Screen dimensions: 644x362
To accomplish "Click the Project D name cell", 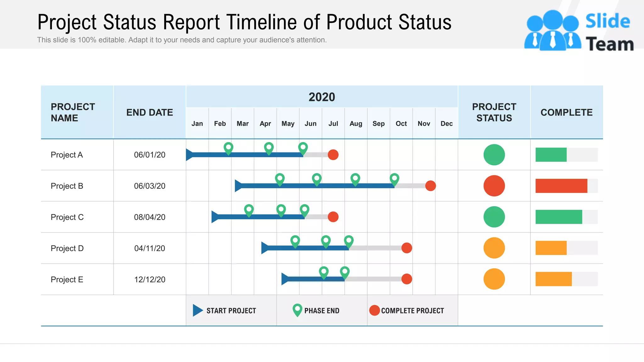I will click(67, 248).
